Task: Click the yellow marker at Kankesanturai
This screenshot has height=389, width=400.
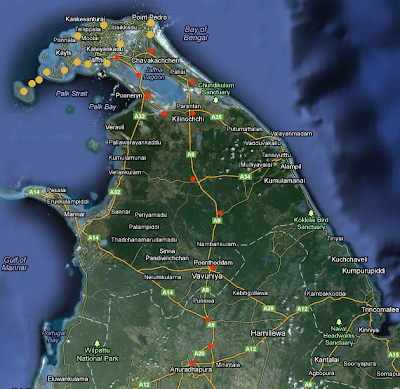Action: [x=104, y=25]
